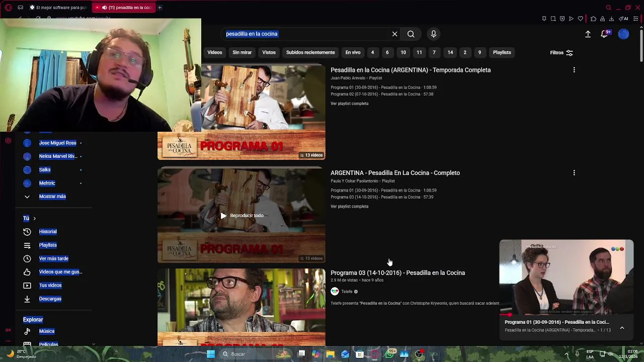Screen dimensions: 644x362
Task: Open File Explorer on taskbar
Action: tap(330, 354)
